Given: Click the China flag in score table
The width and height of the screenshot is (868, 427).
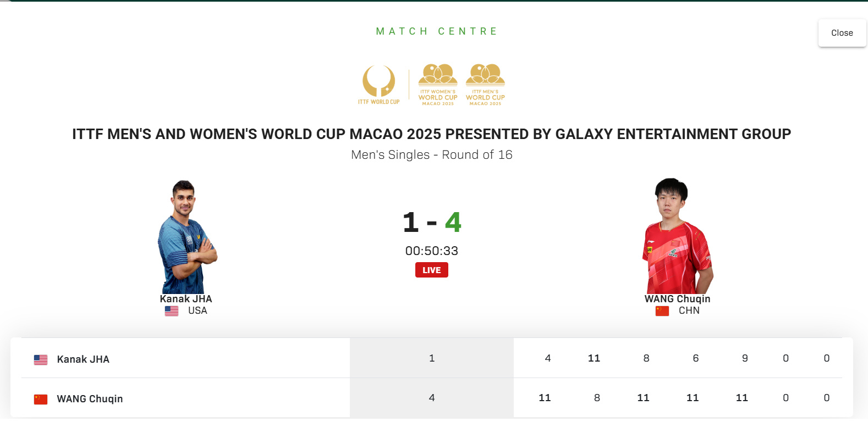Looking at the screenshot, I should (x=41, y=399).
